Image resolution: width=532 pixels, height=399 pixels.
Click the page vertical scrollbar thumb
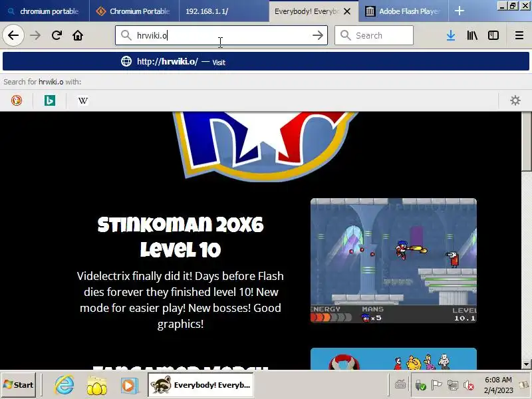click(x=527, y=142)
